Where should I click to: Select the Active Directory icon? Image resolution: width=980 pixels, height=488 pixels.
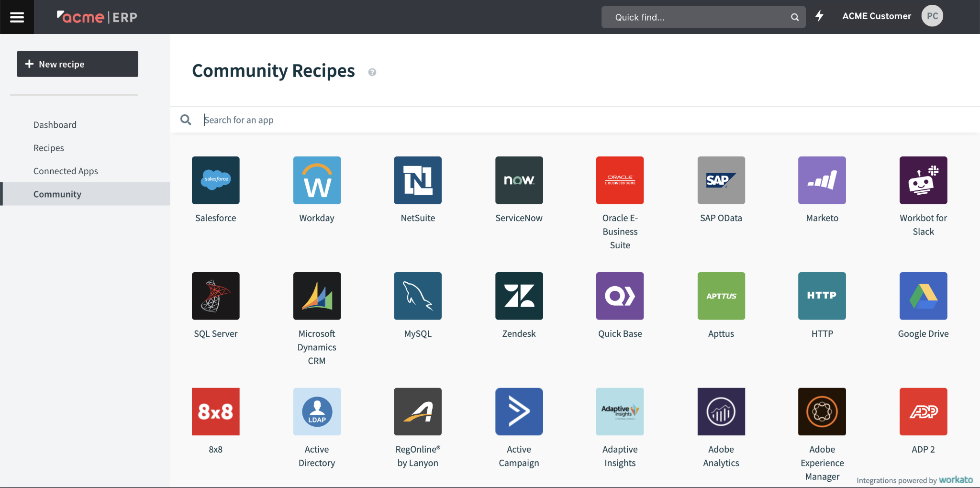pos(317,411)
